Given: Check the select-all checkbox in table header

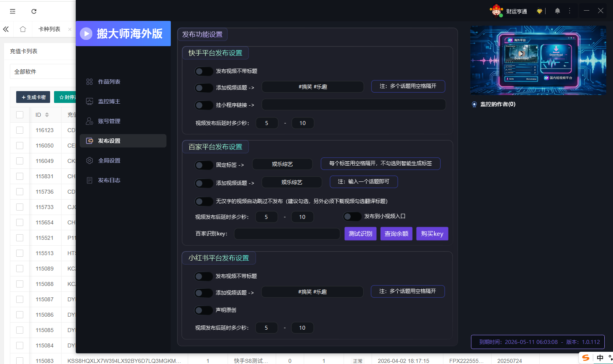Looking at the screenshot, I should click(x=20, y=115).
